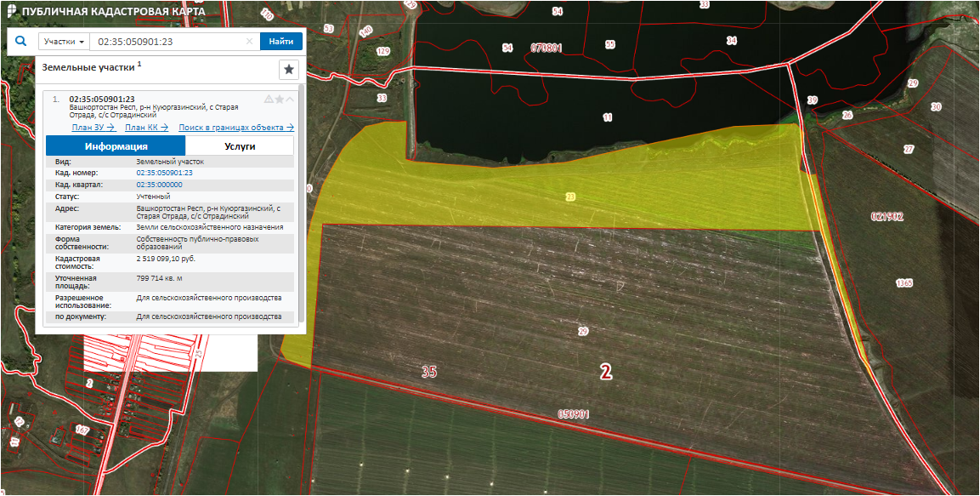Open the План КК link
The height and width of the screenshot is (496, 980).
click(146, 128)
